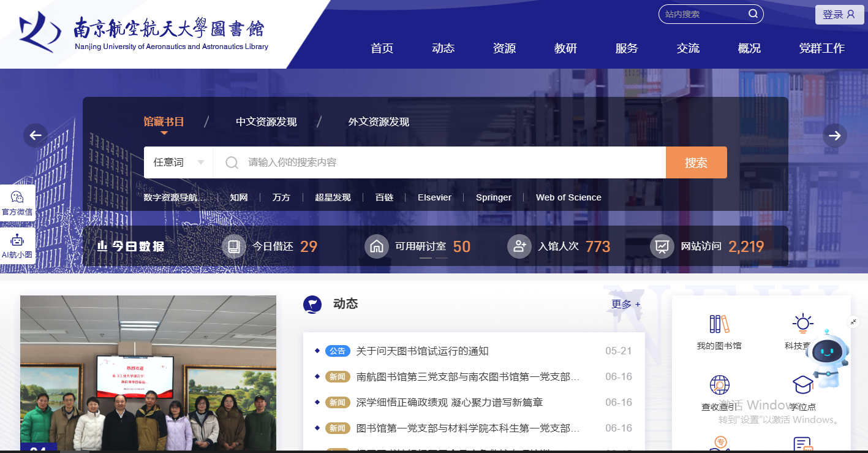Click the 网站访问 count 2,219
Image resolution: width=868 pixels, height=453 pixels.
(746, 246)
